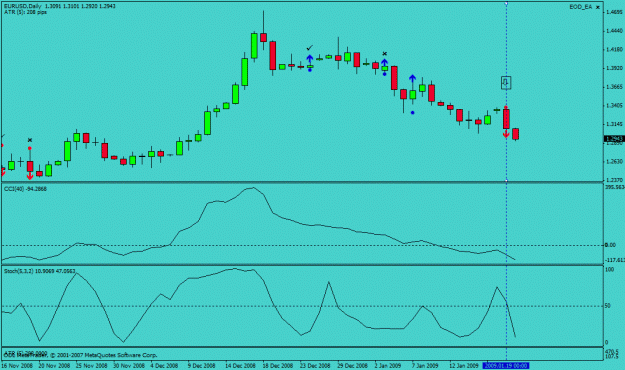This screenshot has height=370, width=625.
Task: Click the Stoch(5,3,2) indicator label
Action: coord(39,271)
